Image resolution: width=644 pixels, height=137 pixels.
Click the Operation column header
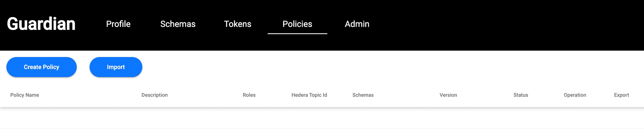point(575,95)
